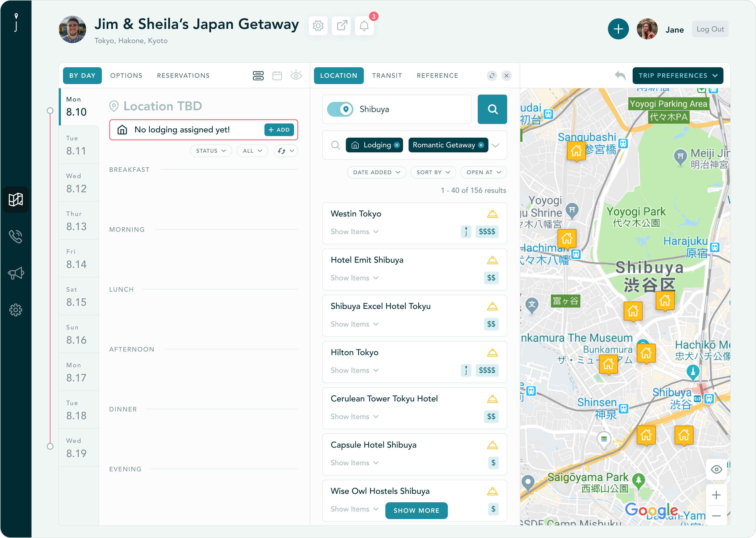Click the teal plus add button
This screenshot has width=756, height=538.
pyautogui.click(x=618, y=29)
